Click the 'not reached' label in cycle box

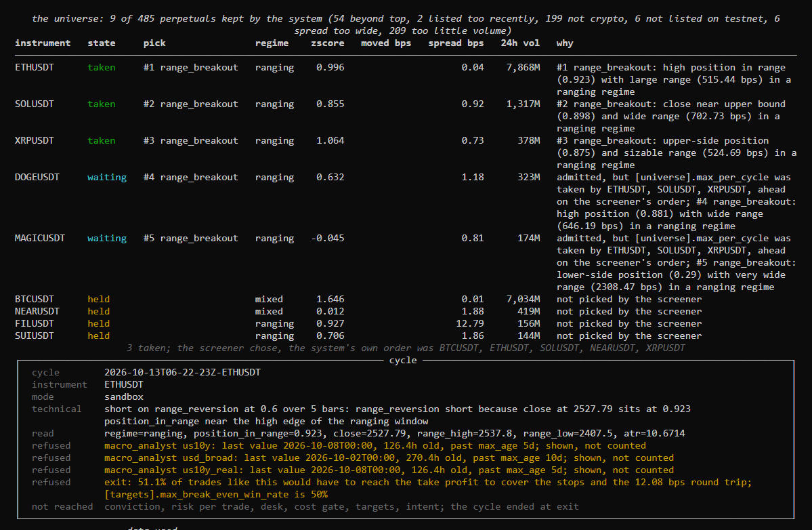62,507
